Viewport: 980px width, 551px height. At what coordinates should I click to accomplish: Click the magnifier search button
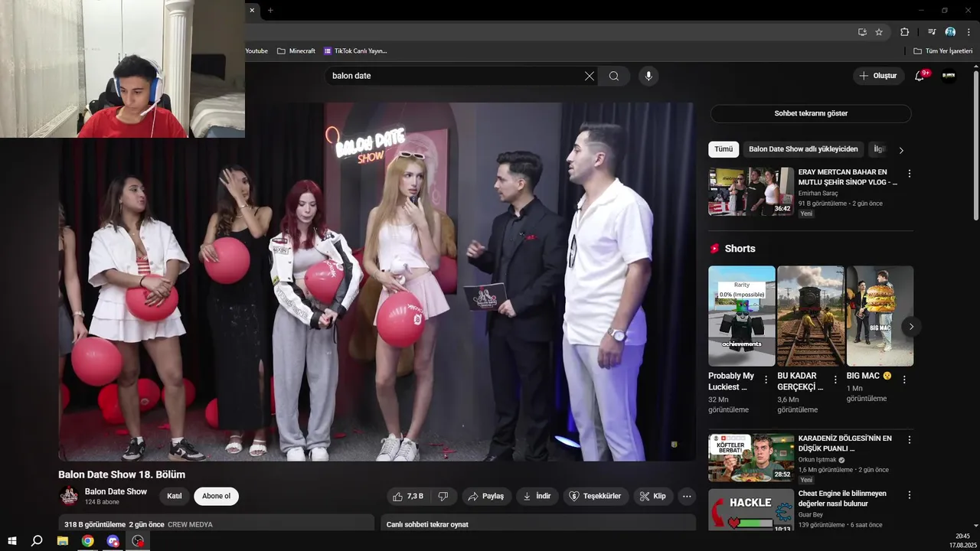614,76
